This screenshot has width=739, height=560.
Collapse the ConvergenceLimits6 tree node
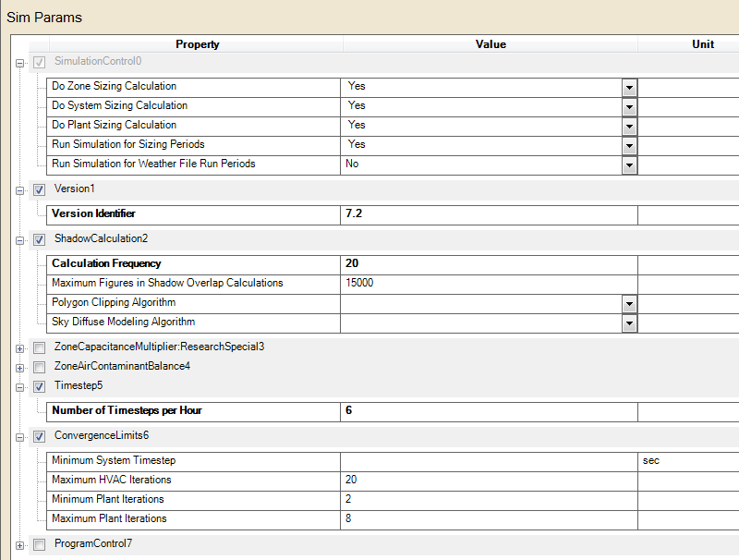coord(19,437)
